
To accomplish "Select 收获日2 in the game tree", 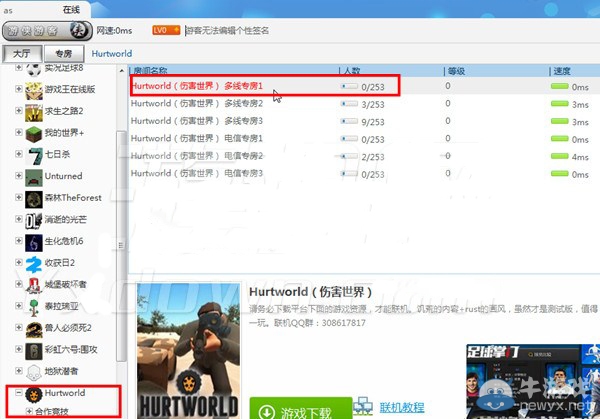I will 60,263.
